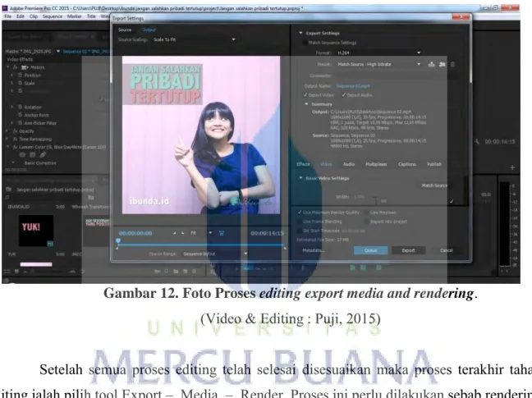The width and height of the screenshot is (532, 398).
Task: Toggle the Anti-flicker Filter stopwatch icon
Action: (x=20, y=123)
